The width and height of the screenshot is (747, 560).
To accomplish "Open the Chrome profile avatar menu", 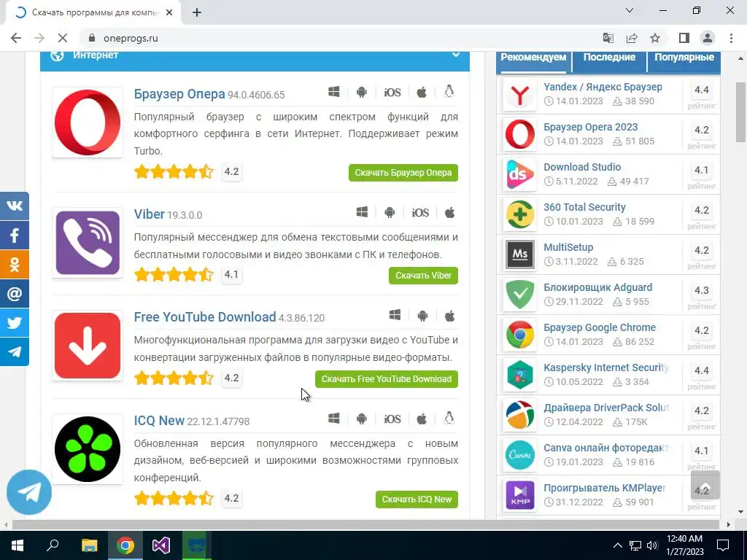I will tap(708, 38).
